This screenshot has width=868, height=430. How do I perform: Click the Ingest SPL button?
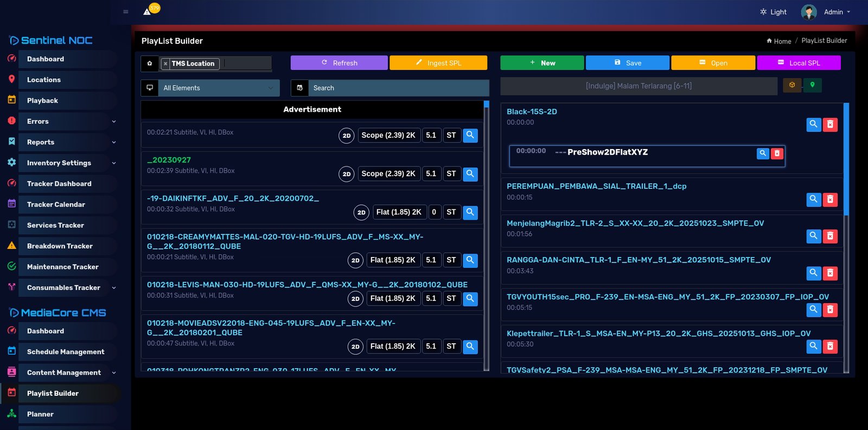(438, 63)
